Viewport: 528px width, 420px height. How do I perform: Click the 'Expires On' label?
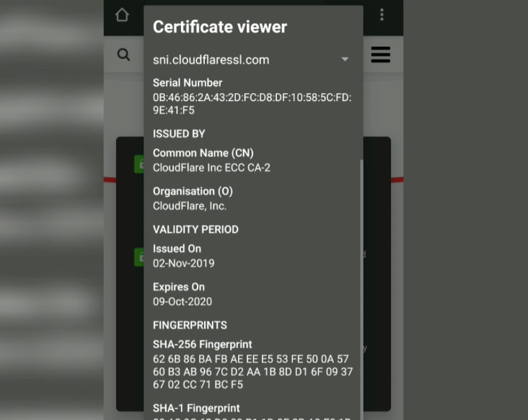179,287
